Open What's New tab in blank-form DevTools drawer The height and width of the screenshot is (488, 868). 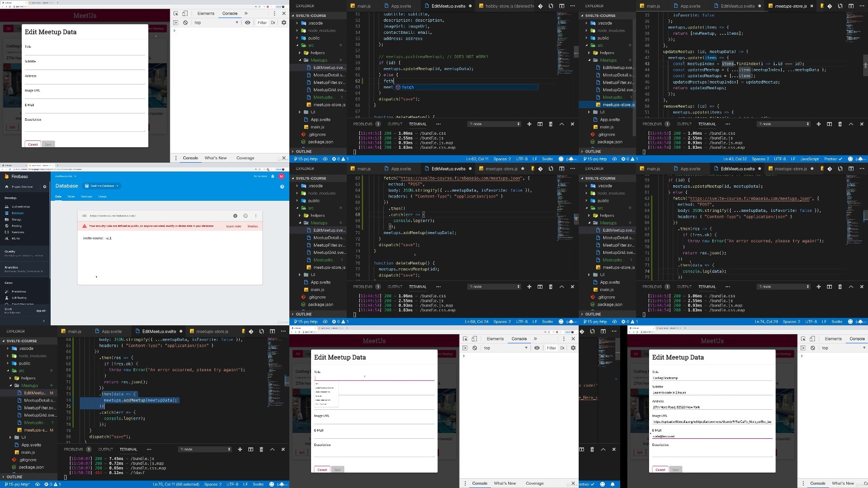[216, 158]
